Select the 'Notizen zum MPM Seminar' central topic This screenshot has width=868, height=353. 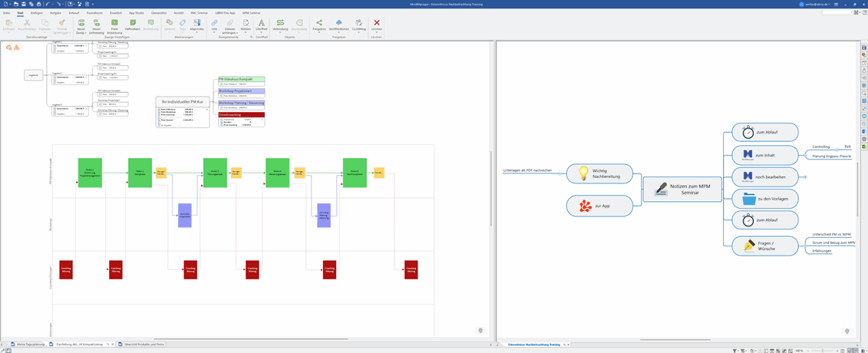682,190
